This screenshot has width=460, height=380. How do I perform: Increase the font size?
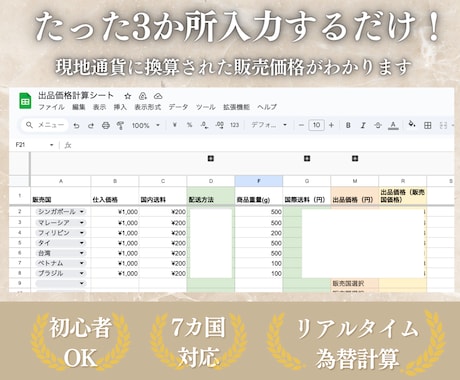point(331,125)
